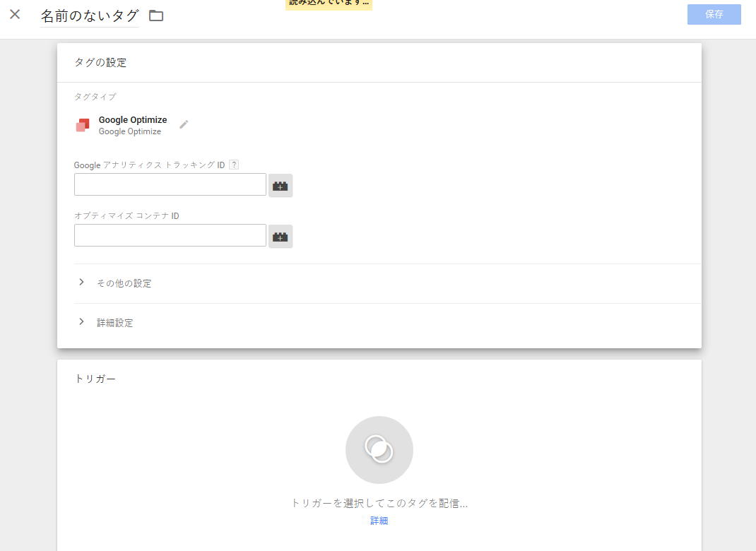Focus the Google アナリティクス トラッキング ID field
The image size is (756, 551).
coord(170,184)
